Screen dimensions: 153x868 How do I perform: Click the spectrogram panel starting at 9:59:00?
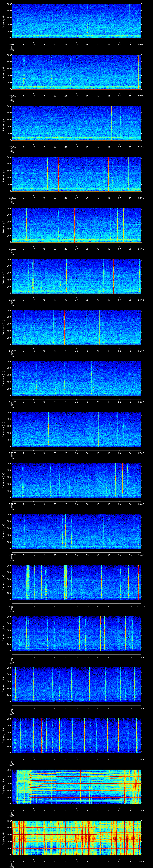[76, 582]
